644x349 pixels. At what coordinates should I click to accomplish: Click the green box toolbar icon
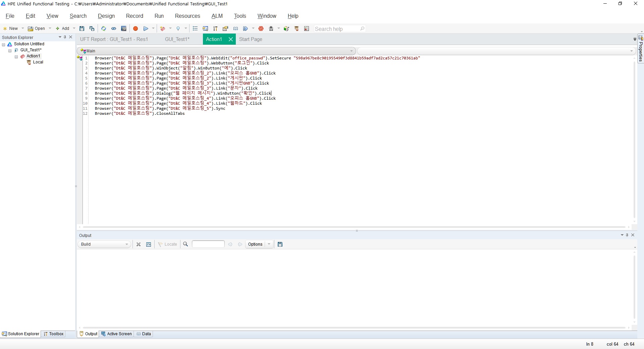pyautogui.click(x=286, y=29)
